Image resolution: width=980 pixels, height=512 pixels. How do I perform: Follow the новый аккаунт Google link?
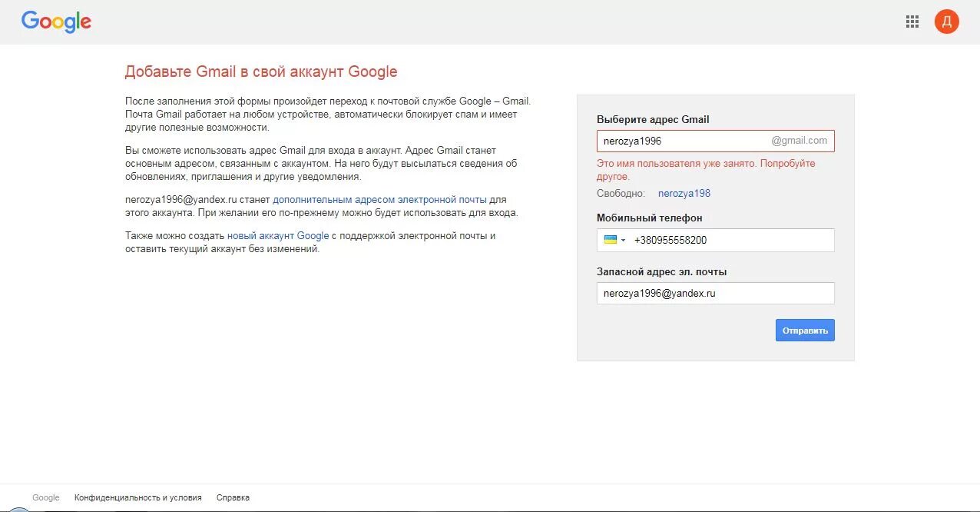pos(278,236)
